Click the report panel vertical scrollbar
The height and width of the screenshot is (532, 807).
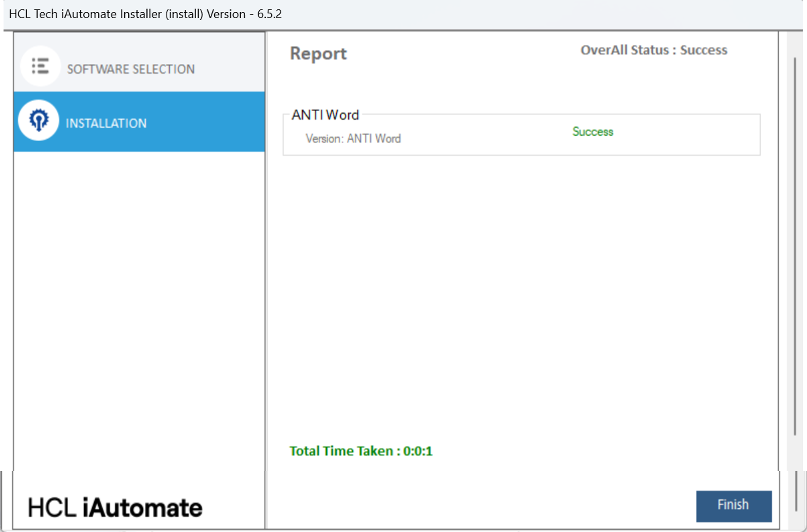pyautogui.click(x=795, y=246)
